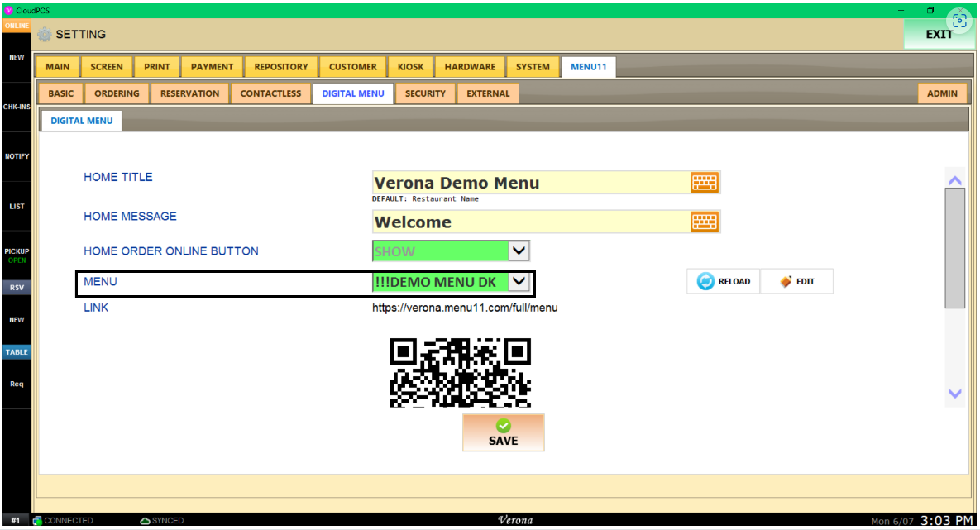This screenshot has height=530, width=980.
Task: Open the Menu selection dropdown
Action: 519,282
